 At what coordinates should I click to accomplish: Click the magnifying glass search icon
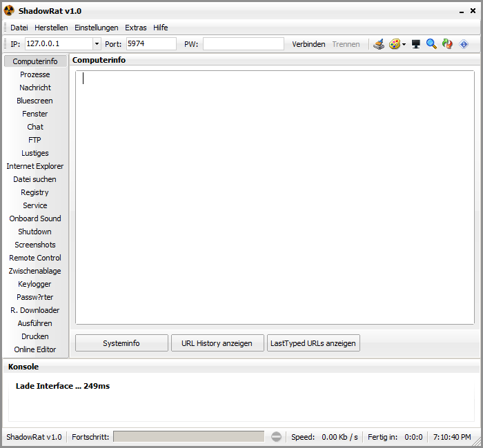431,44
